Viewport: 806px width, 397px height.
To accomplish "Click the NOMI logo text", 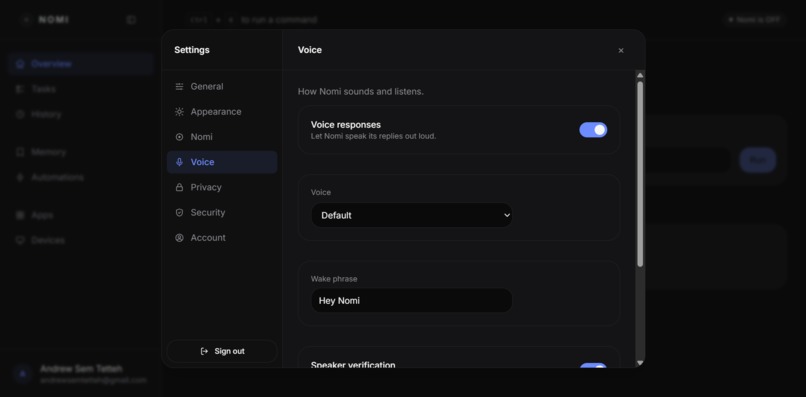I will point(54,20).
